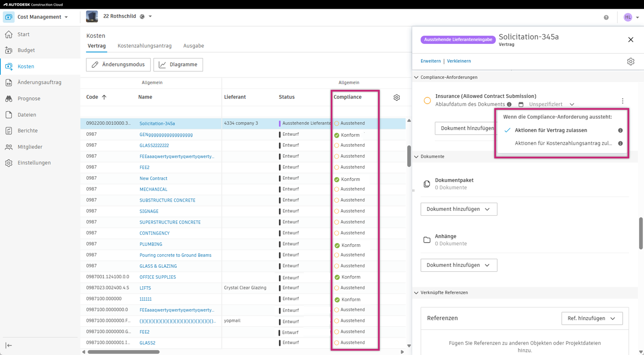The height and width of the screenshot is (355, 644).
Task: Open Mitglieder members section
Action: [30, 147]
